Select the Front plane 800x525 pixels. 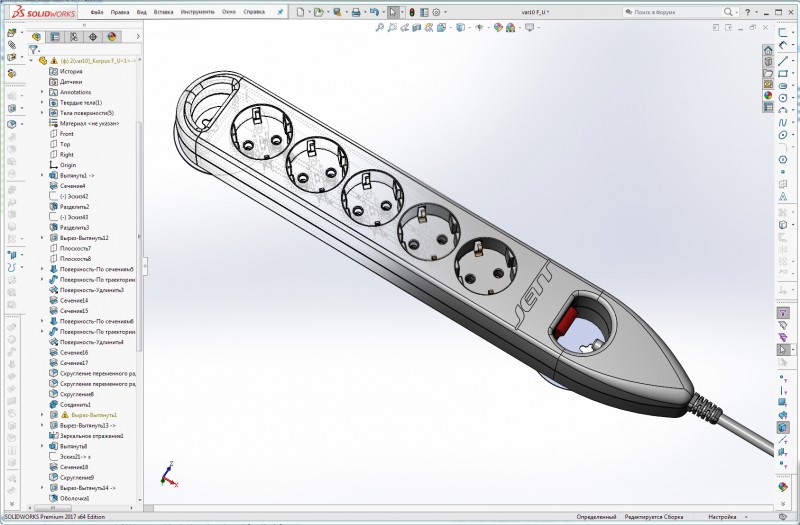tap(66, 134)
